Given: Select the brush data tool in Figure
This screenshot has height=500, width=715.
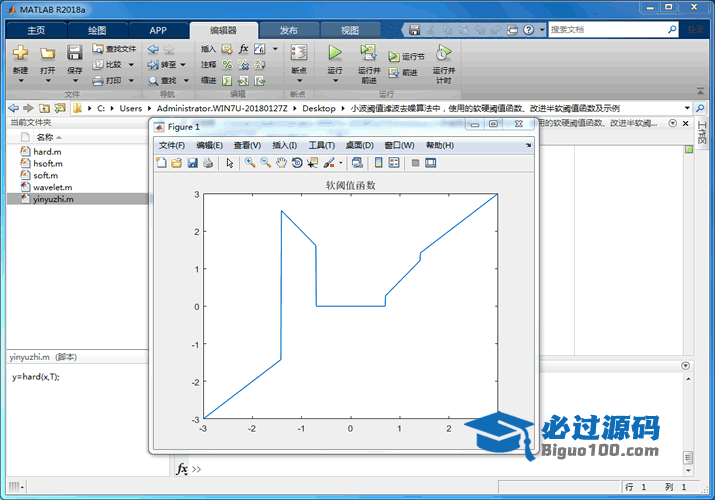Looking at the screenshot, I should (329, 163).
